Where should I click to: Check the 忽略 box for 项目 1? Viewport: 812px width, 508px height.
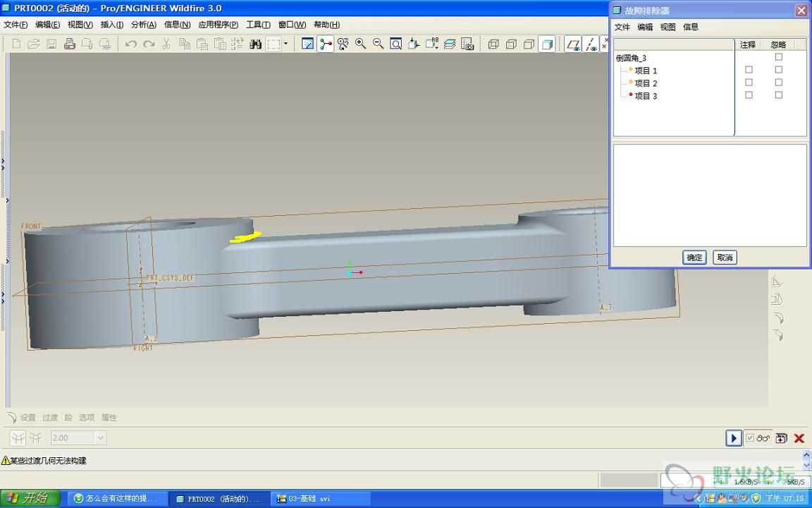(x=778, y=69)
